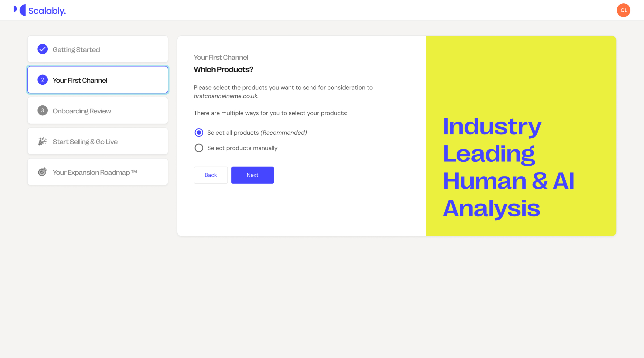Go to the Getting Started step
This screenshot has width=644, height=358.
[x=98, y=49]
